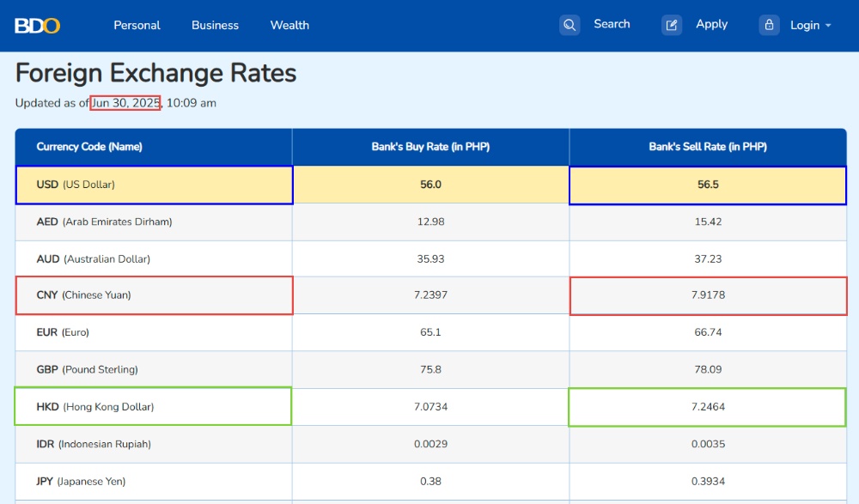The width and height of the screenshot is (859, 504).
Task: Click the EUR buy rate 65.1
Action: (x=430, y=332)
